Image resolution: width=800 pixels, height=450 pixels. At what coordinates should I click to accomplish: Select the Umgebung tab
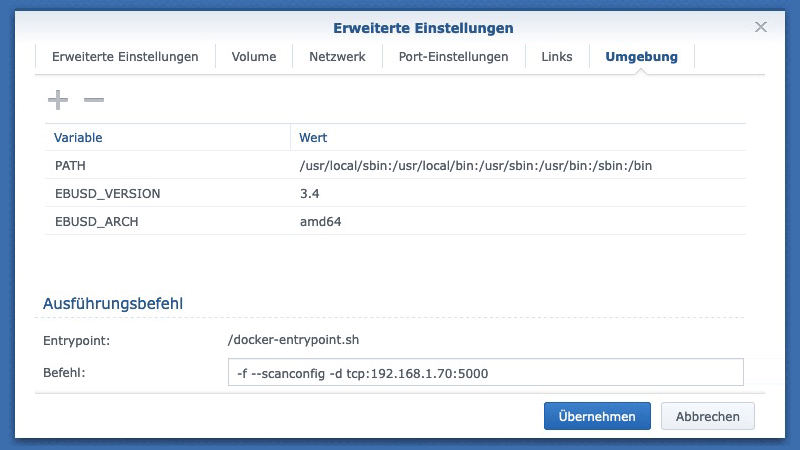pos(641,57)
